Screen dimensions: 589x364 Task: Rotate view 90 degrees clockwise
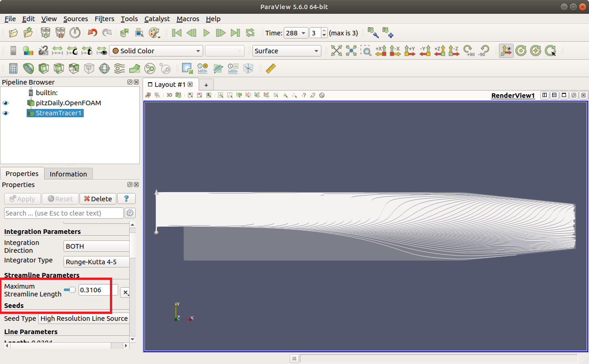coord(469,51)
